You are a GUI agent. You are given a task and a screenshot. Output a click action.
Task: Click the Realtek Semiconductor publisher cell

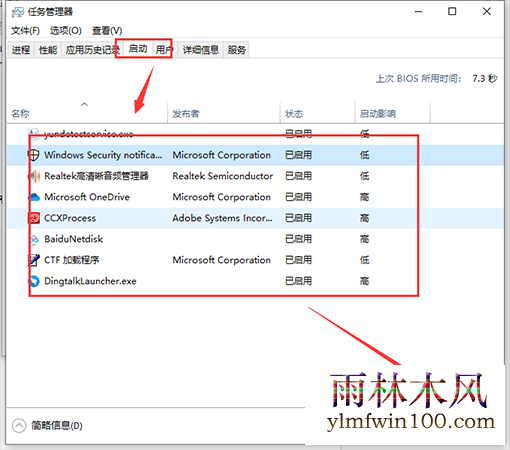pyautogui.click(x=222, y=176)
